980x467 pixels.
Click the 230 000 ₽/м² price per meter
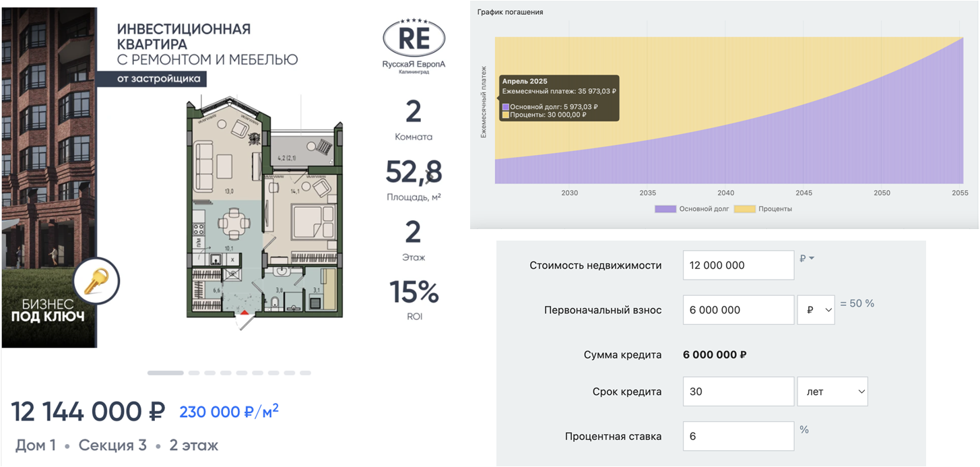point(229,411)
